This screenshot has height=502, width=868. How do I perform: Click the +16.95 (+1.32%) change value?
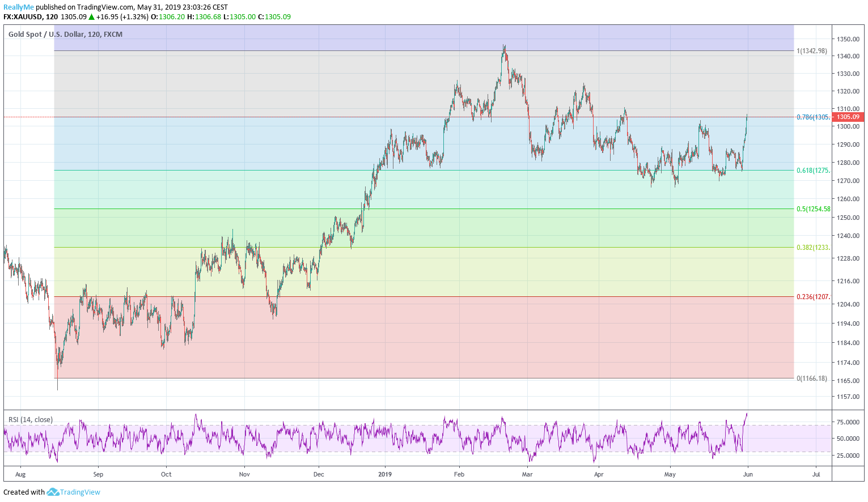122,17
